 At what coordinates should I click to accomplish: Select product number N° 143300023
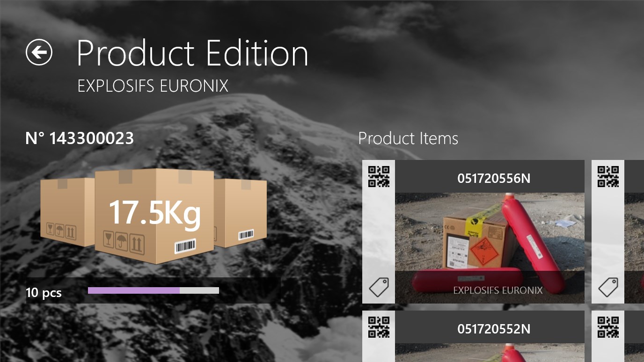click(x=80, y=138)
